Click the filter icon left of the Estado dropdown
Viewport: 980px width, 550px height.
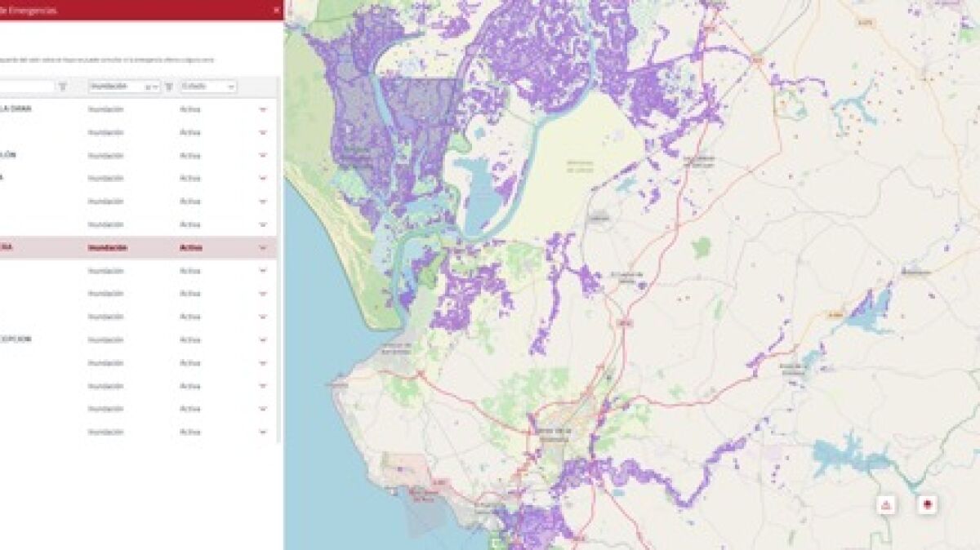[x=169, y=86]
